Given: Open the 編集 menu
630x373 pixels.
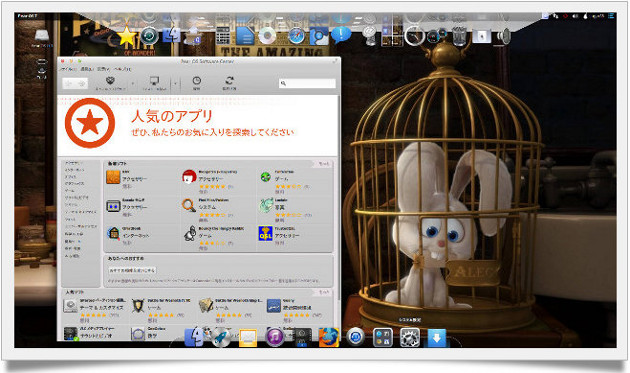Looking at the screenshot, I should [x=87, y=69].
